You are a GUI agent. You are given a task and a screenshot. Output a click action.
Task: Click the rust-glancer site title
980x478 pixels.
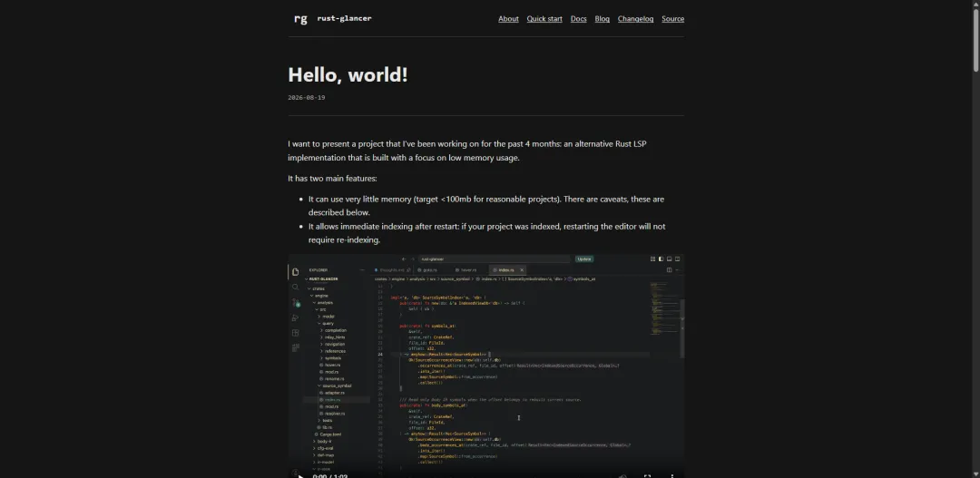pos(345,18)
